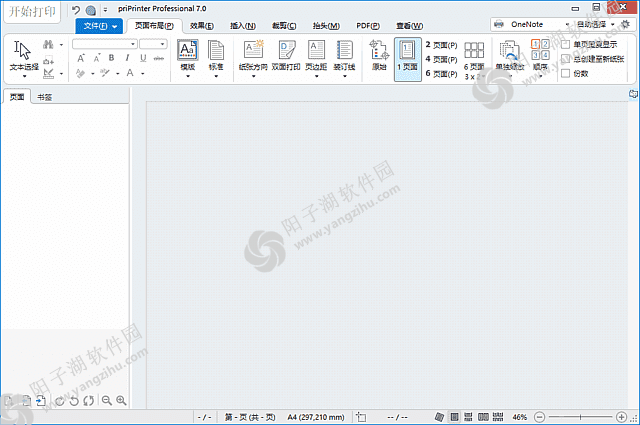Click the rotate both arrows icon
This screenshot has width=640, height=425.
pyautogui.click(x=89, y=401)
